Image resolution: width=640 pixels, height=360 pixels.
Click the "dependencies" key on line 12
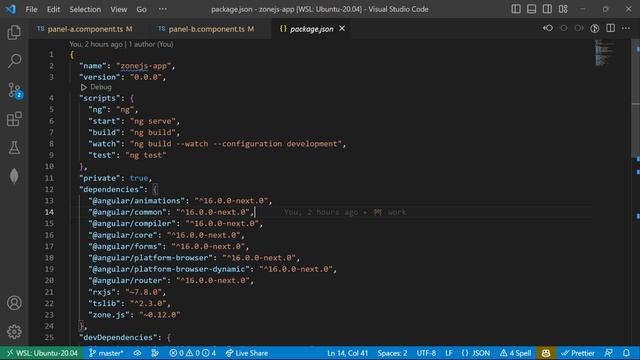pyautogui.click(x=111, y=189)
